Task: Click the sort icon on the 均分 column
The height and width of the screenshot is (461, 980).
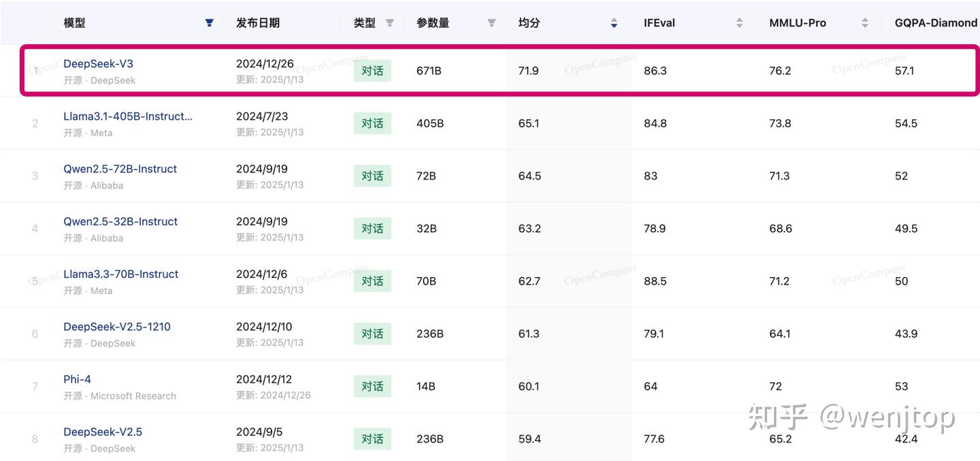Action: [x=613, y=22]
